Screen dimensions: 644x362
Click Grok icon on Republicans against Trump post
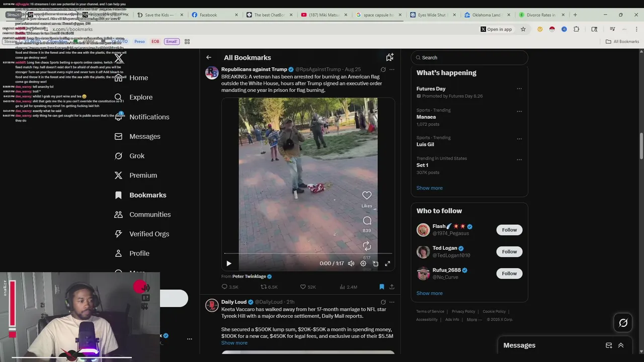click(x=383, y=69)
